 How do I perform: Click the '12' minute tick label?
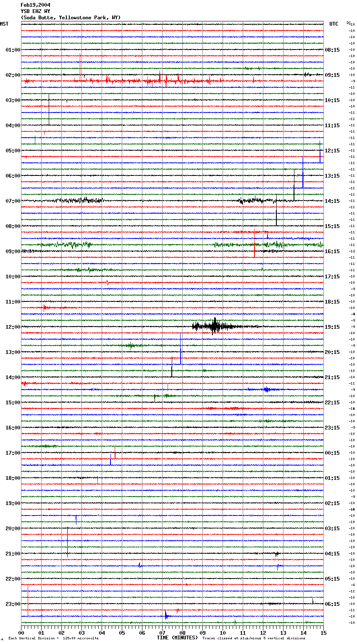pyautogui.click(x=263, y=633)
